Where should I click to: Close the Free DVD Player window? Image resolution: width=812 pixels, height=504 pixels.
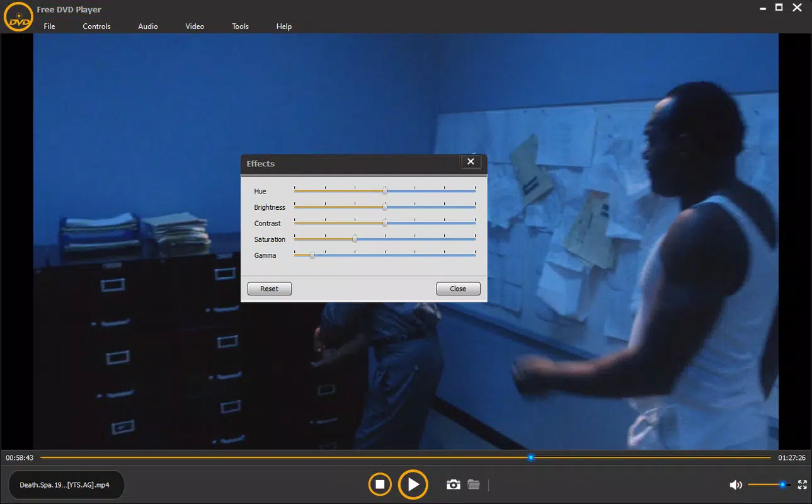point(798,8)
